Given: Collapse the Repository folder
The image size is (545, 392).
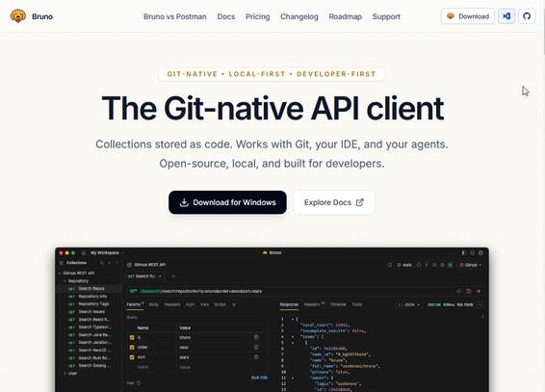Looking at the screenshot, I should click(65, 281).
